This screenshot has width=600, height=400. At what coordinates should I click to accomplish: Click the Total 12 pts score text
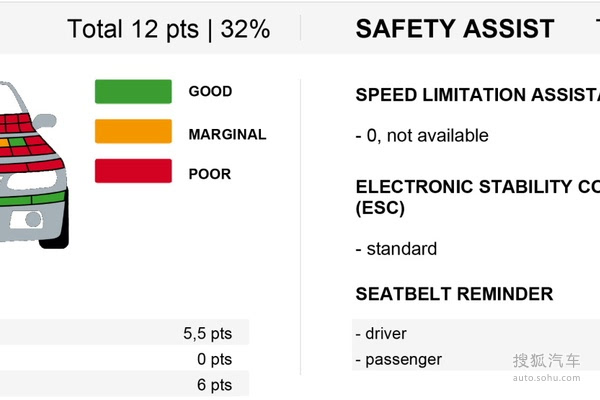168,29
